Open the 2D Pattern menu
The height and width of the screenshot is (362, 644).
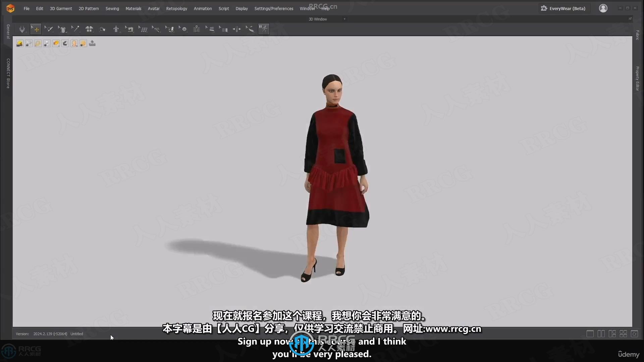(x=89, y=8)
